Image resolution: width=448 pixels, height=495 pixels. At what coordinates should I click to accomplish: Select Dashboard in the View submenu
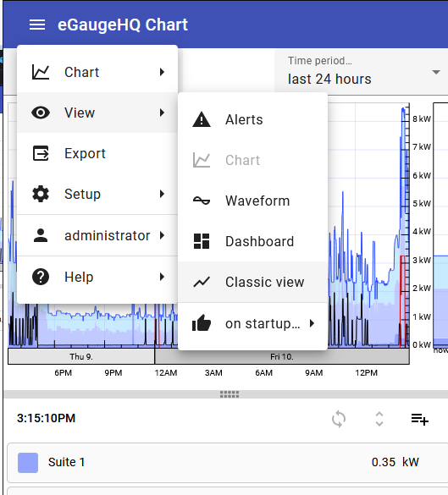pyautogui.click(x=252, y=241)
